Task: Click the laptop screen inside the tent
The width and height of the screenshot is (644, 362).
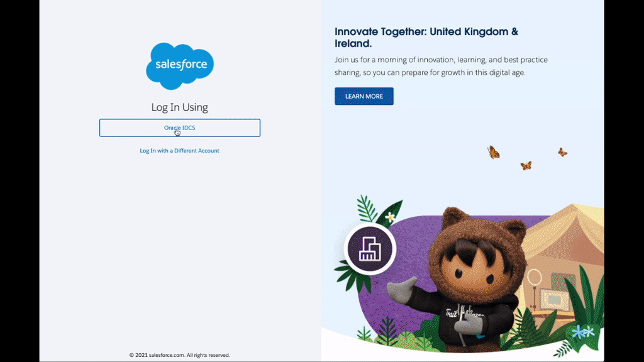Action: pyautogui.click(x=553, y=299)
